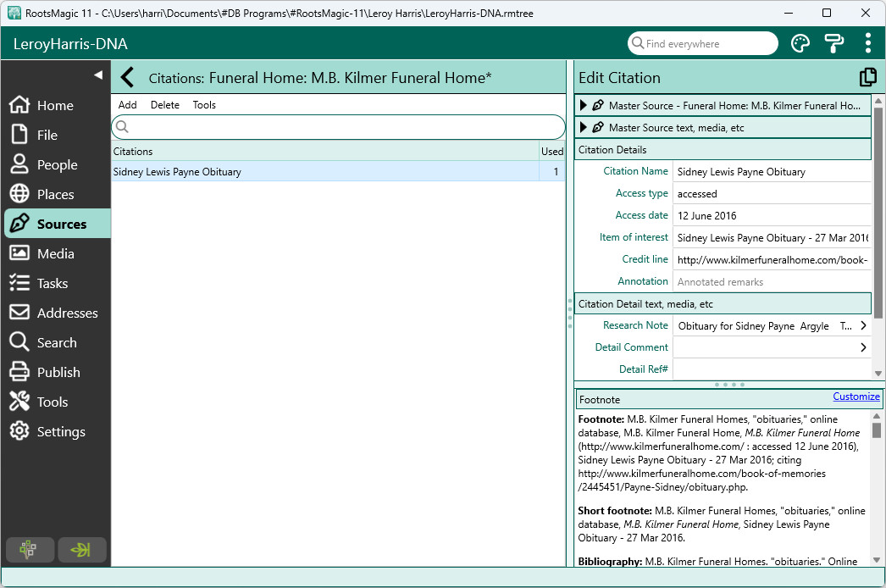This screenshot has height=588, width=886.
Task: Edit the Item of interest field
Action: coord(772,237)
